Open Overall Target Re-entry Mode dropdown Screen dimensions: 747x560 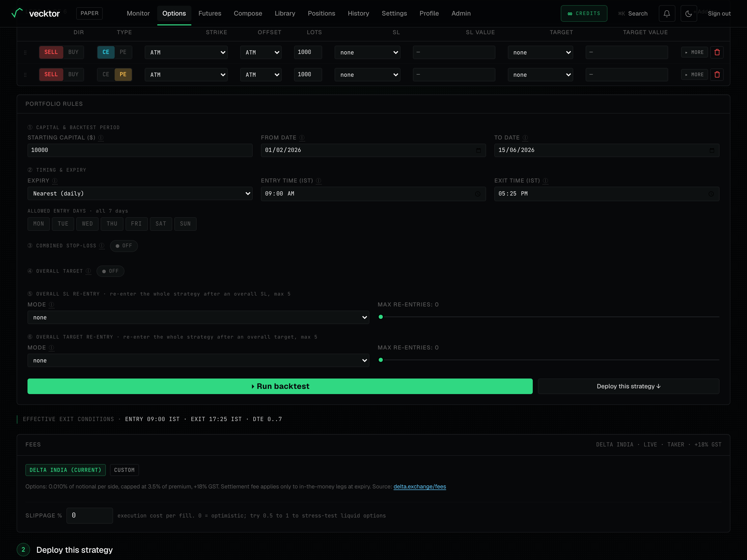198,361
